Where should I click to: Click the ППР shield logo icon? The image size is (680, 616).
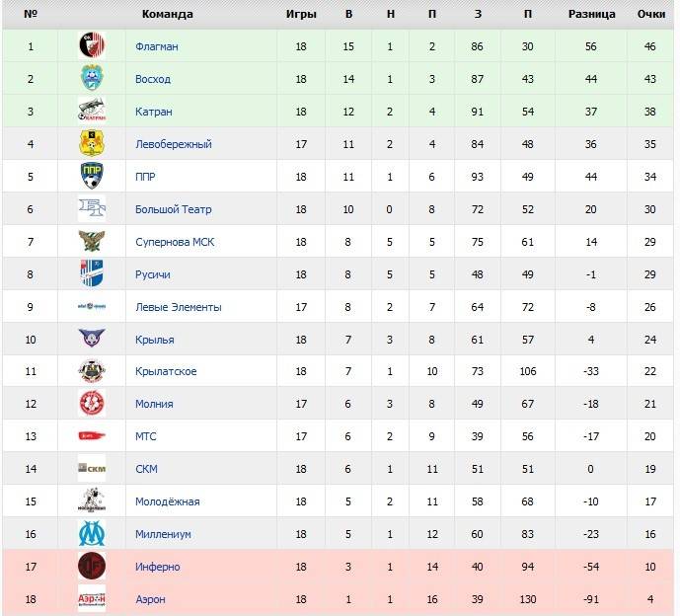(92, 177)
